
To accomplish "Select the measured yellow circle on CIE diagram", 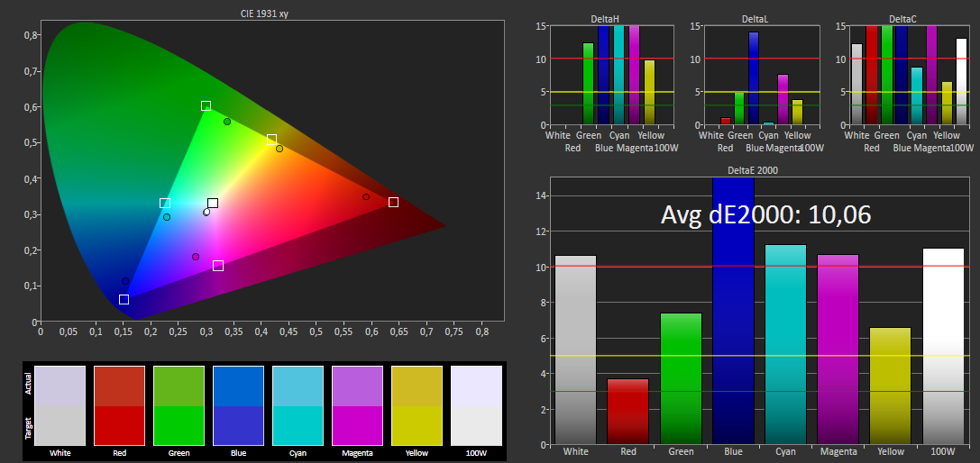I will click(279, 149).
